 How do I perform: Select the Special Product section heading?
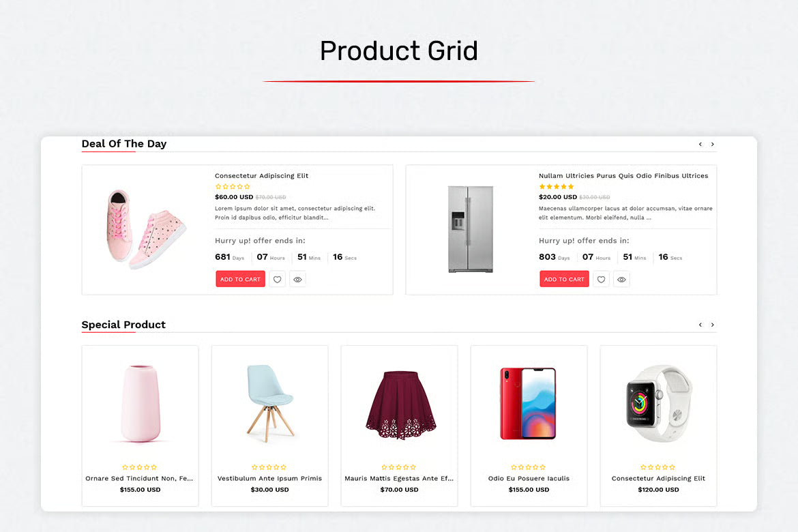tap(123, 325)
